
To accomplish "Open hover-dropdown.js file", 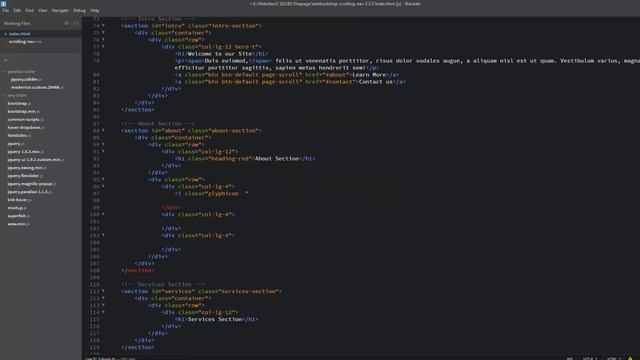I will (x=26, y=127).
